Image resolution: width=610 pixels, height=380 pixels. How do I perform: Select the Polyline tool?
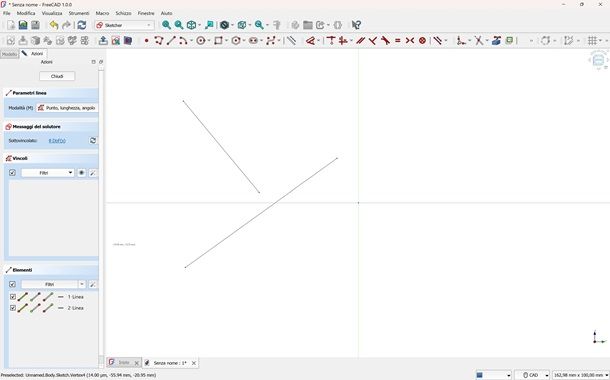[x=159, y=40]
